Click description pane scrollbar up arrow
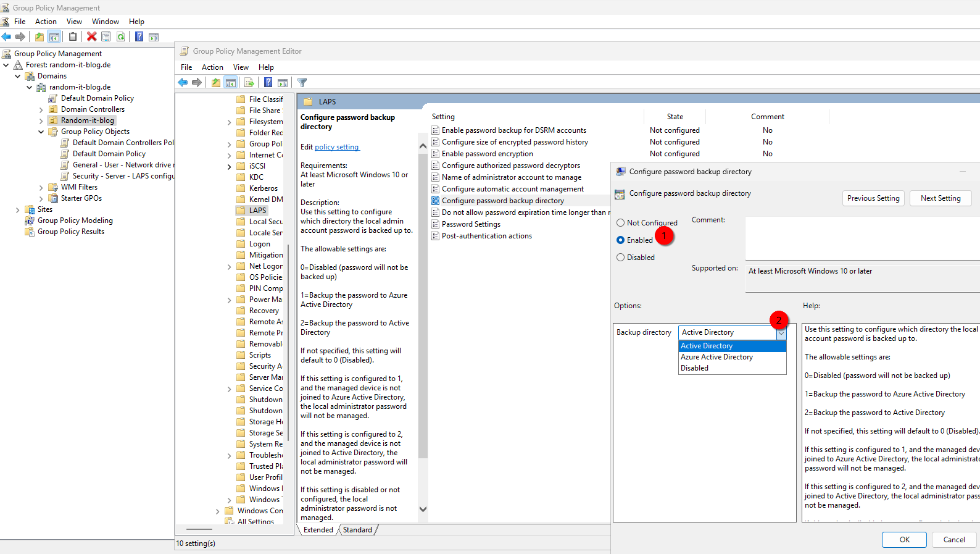Viewport: 980px width, 554px height. coord(423,146)
